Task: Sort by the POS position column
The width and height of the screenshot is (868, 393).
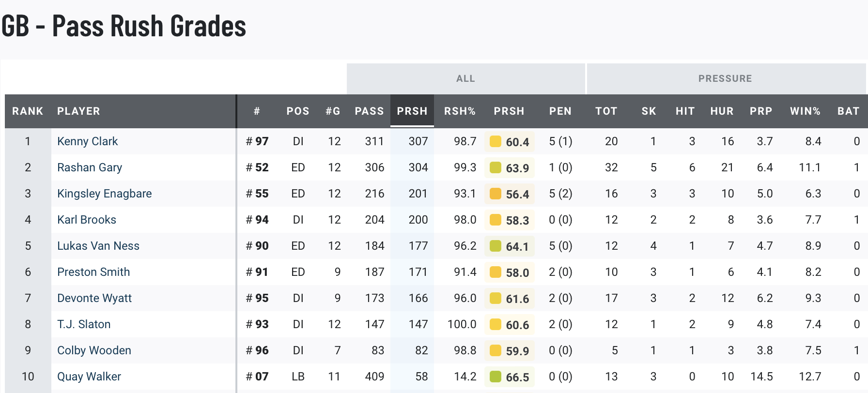Action: click(297, 111)
